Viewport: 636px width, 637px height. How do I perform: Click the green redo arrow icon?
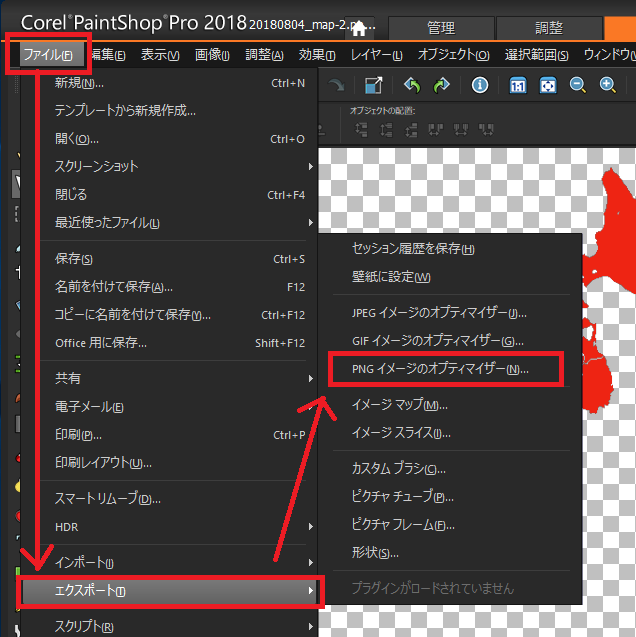441,85
